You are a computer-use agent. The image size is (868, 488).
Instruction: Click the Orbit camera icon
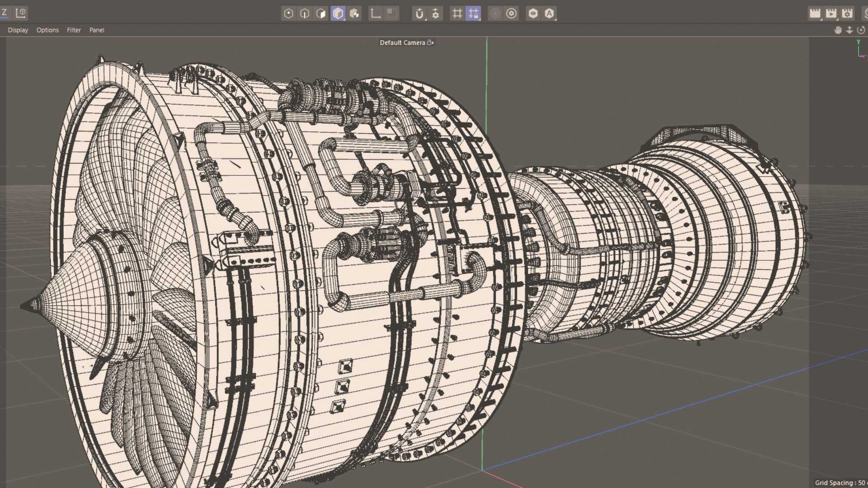pyautogui.click(x=861, y=30)
